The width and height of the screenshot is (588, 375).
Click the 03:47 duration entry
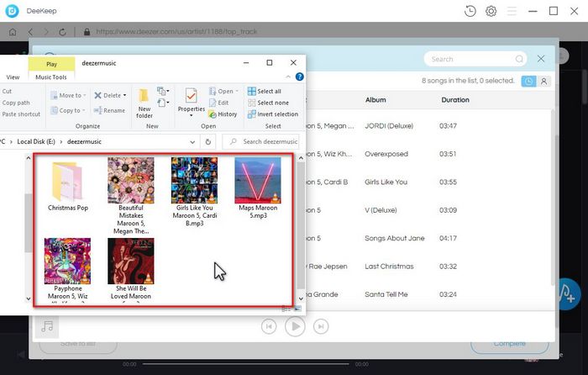(x=448, y=126)
